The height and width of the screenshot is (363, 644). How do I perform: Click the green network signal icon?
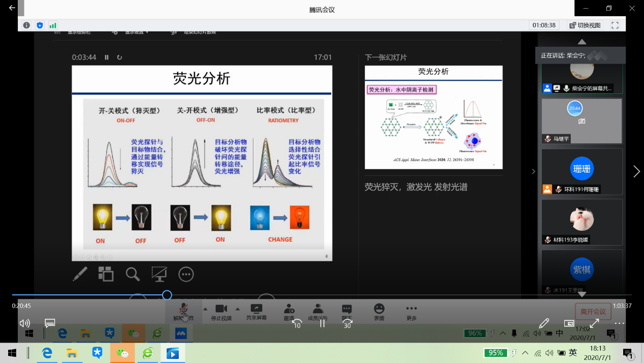(53, 25)
